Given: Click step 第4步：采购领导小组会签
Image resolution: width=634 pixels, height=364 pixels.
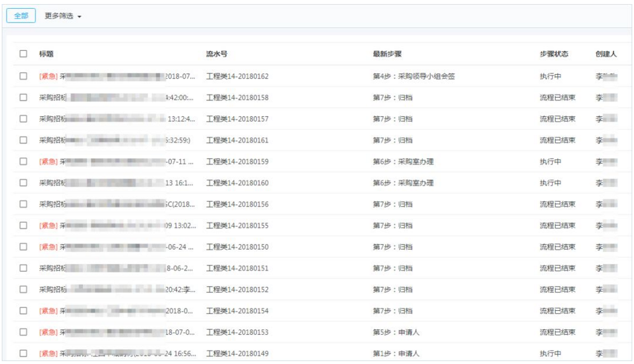Looking at the screenshot, I should 414,76.
